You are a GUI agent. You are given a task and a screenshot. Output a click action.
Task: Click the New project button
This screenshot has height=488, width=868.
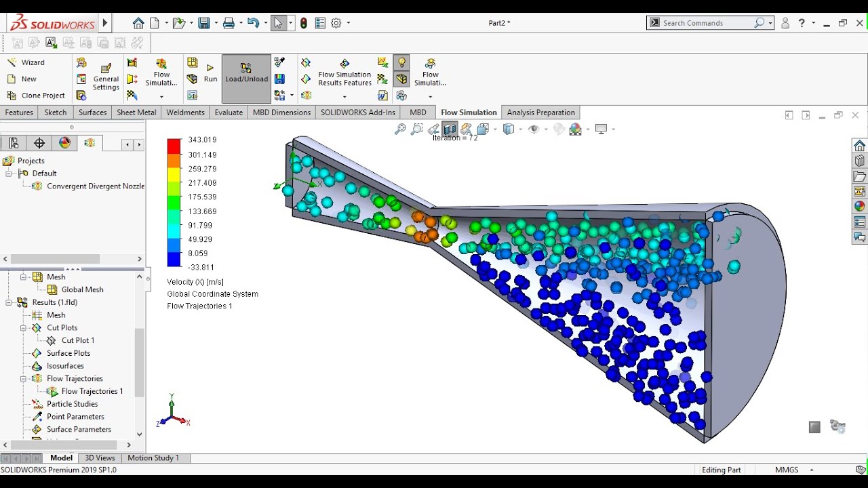click(x=22, y=79)
